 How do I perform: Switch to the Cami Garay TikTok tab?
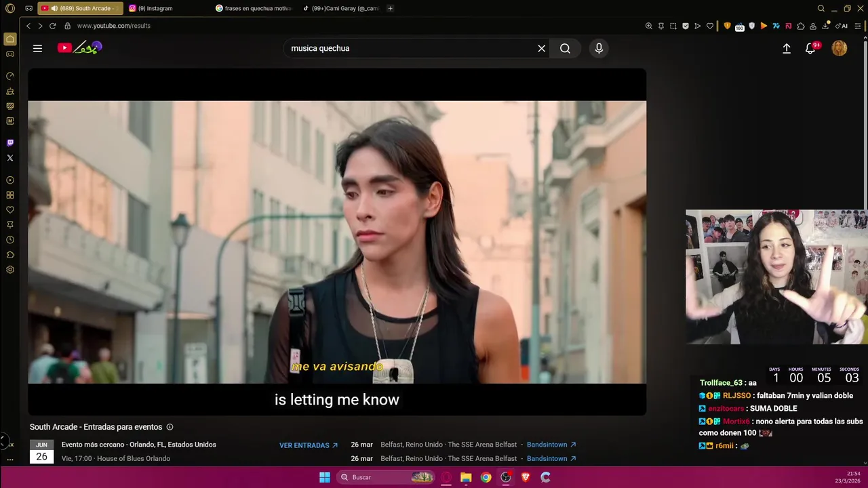(341, 8)
